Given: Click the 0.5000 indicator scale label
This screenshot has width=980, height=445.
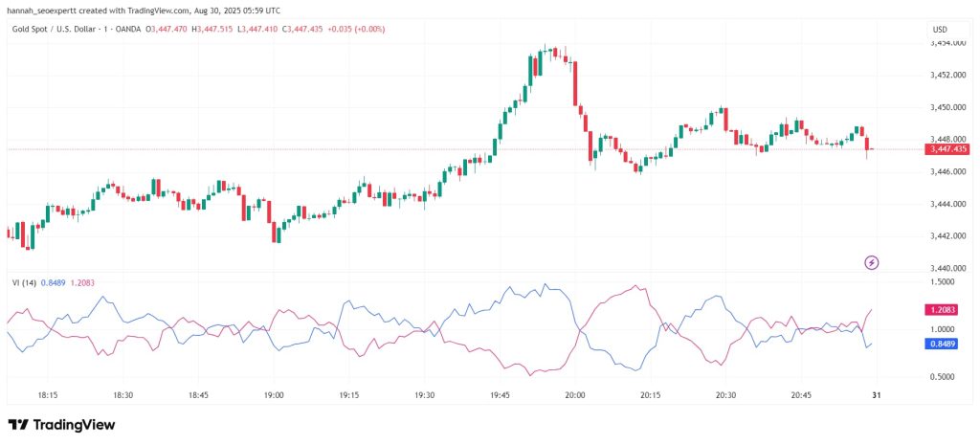Looking at the screenshot, I should click(x=944, y=377).
